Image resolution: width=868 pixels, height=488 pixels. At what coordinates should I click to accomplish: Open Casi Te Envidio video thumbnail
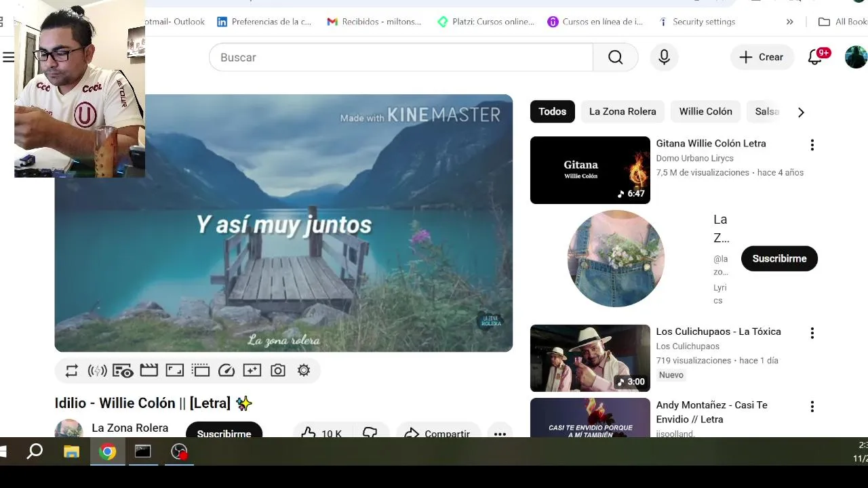coord(590,418)
